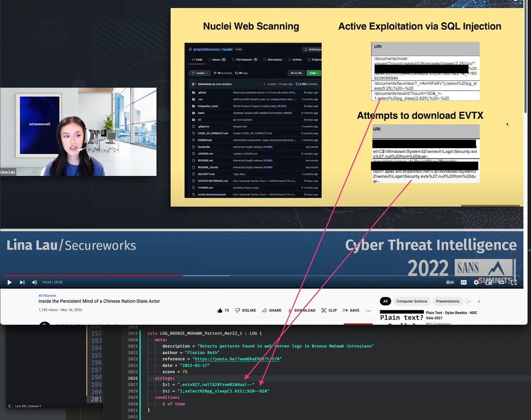Screen dimensions: 531x420
Task: Click the DOWNLOAD button
Action: (x=301, y=310)
